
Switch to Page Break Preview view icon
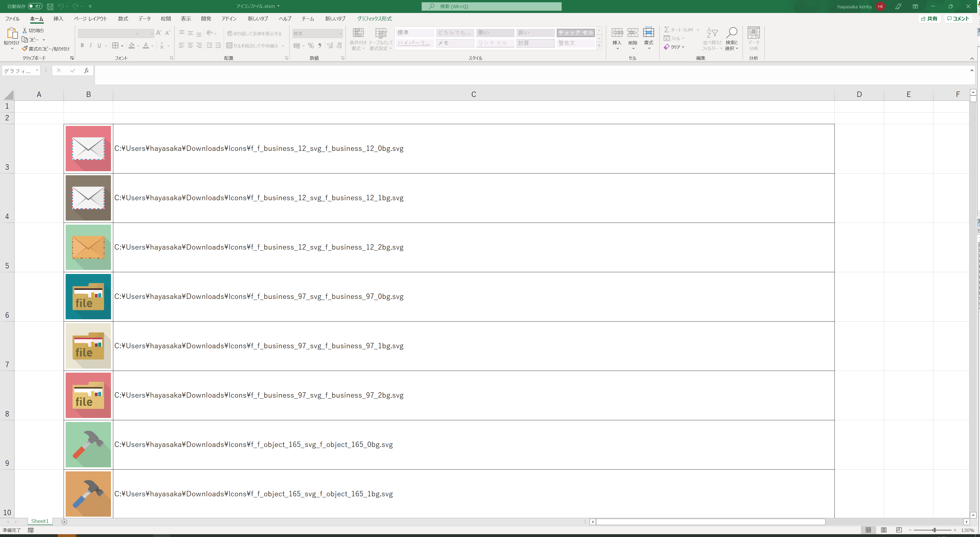point(899,530)
